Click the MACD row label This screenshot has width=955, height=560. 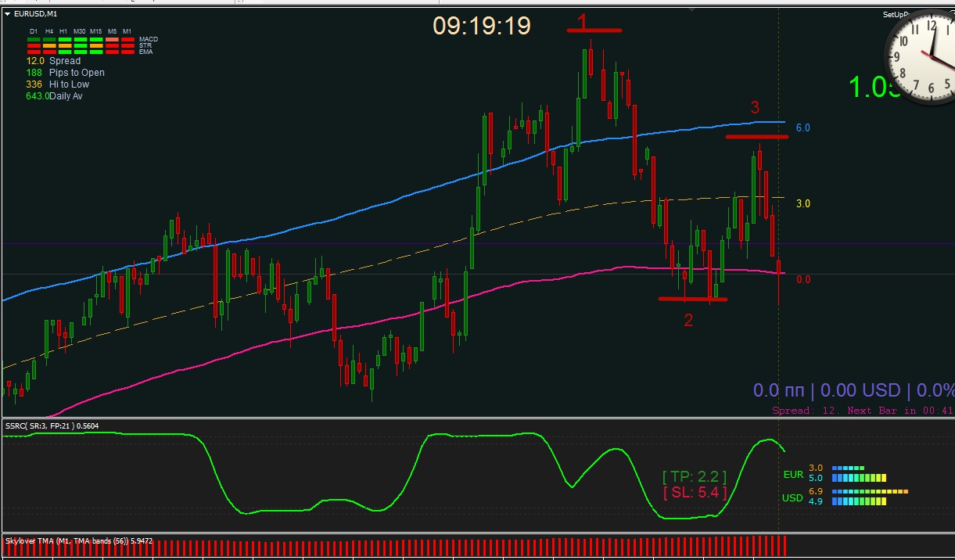point(149,39)
